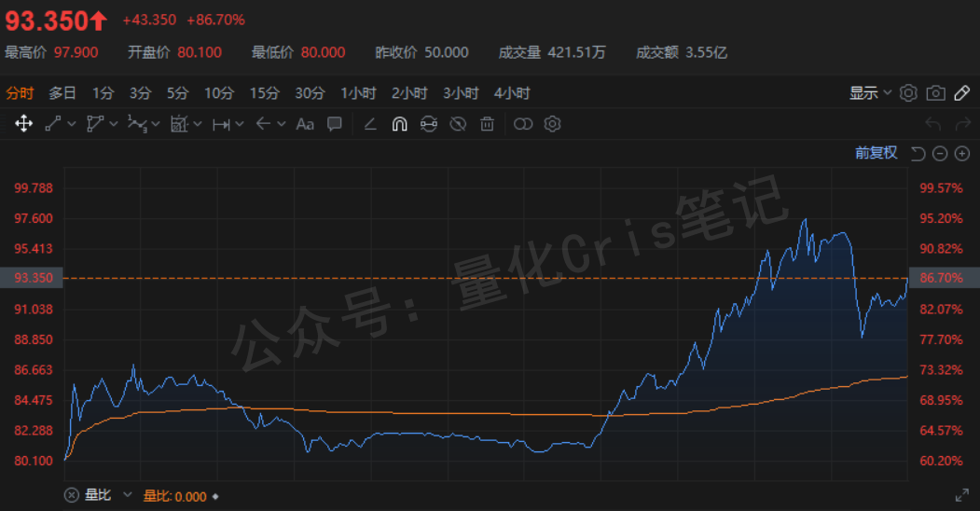Redo the drawing action
Screen dimensions: 980x511
pos(962,124)
